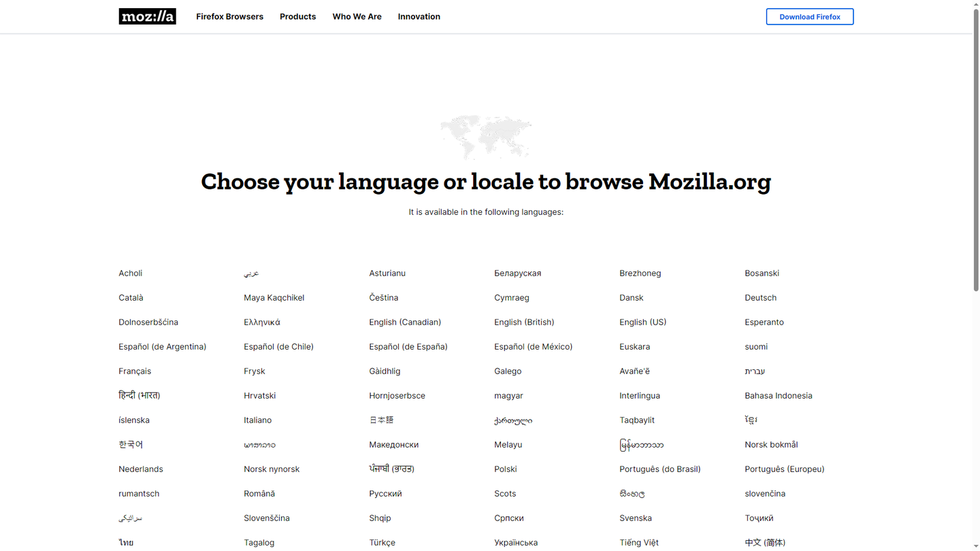
Task: Choose Bosanski language
Action: tap(762, 273)
